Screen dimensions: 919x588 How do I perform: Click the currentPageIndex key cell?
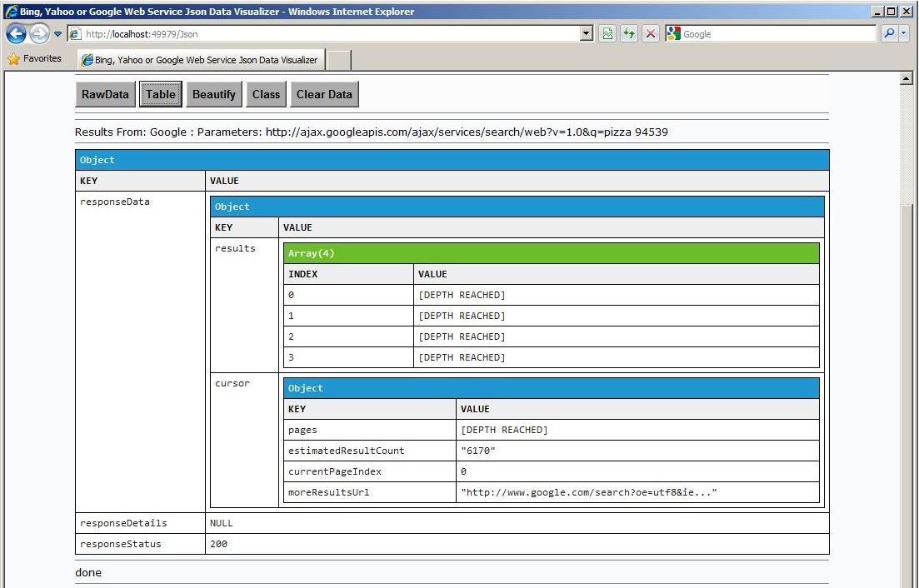click(x=370, y=471)
